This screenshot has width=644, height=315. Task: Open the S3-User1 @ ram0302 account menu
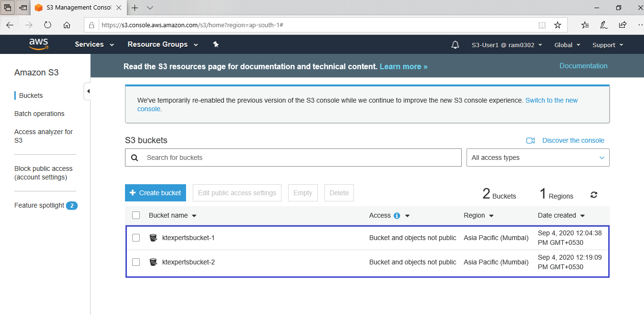507,45
